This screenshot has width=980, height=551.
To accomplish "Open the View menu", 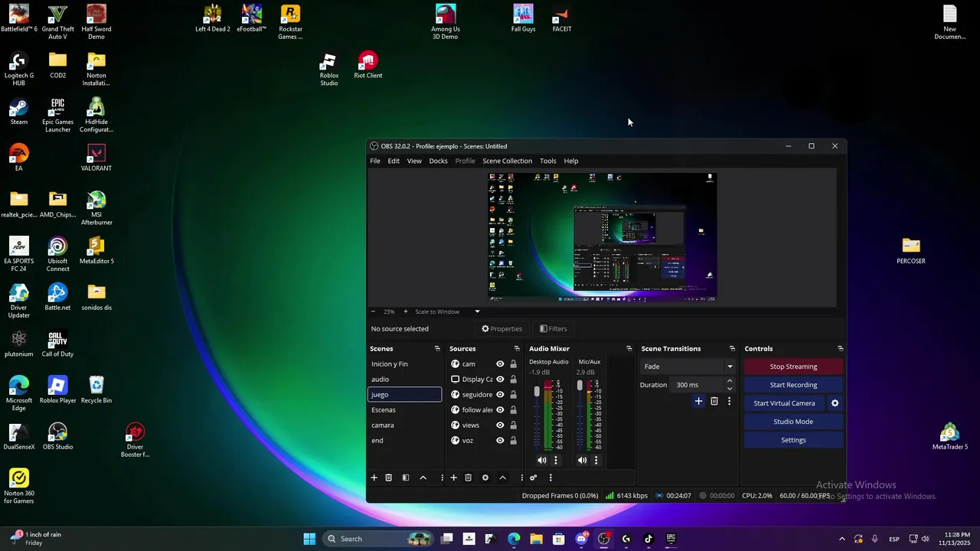I will (x=414, y=161).
